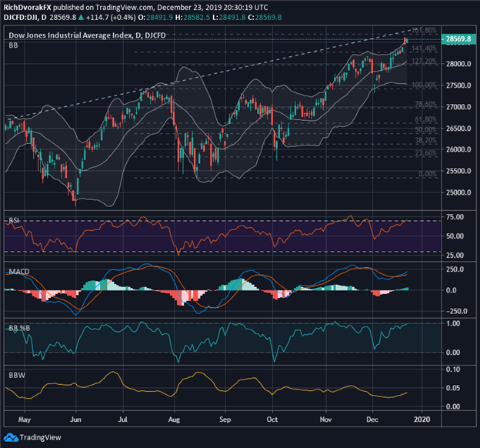Image resolution: width=480 pixels, height=448 pixels.
Task: Click the BB indicator label on price chart
Action: tap(13, 45)
